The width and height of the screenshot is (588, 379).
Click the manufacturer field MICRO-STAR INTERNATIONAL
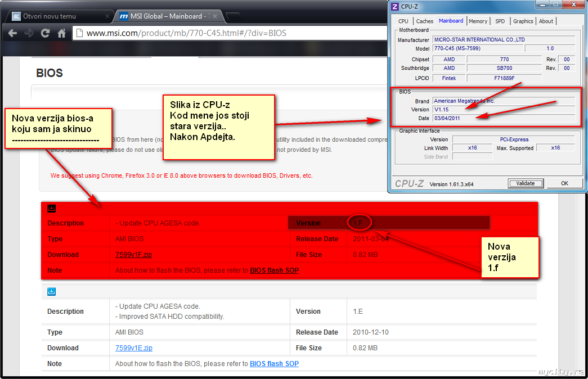point(504,39)
